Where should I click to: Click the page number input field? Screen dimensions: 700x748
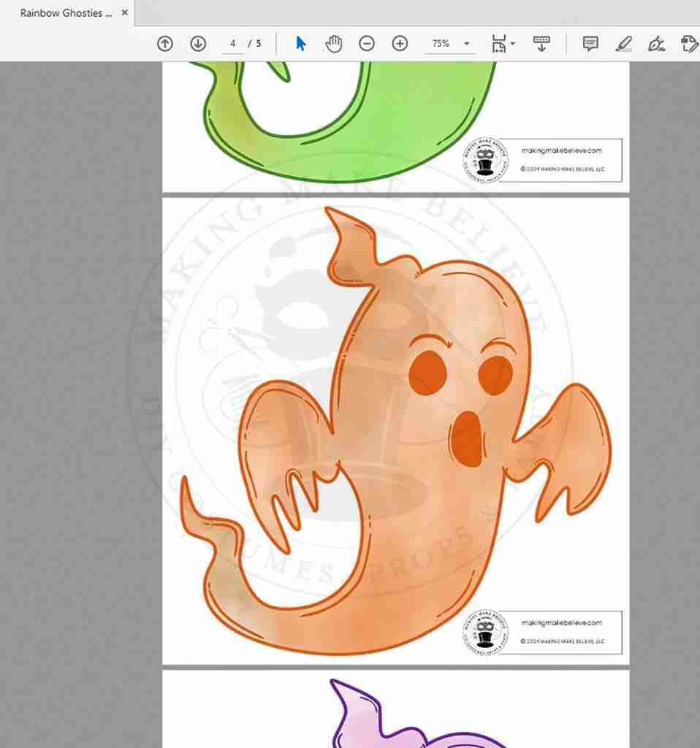[232, 44]
